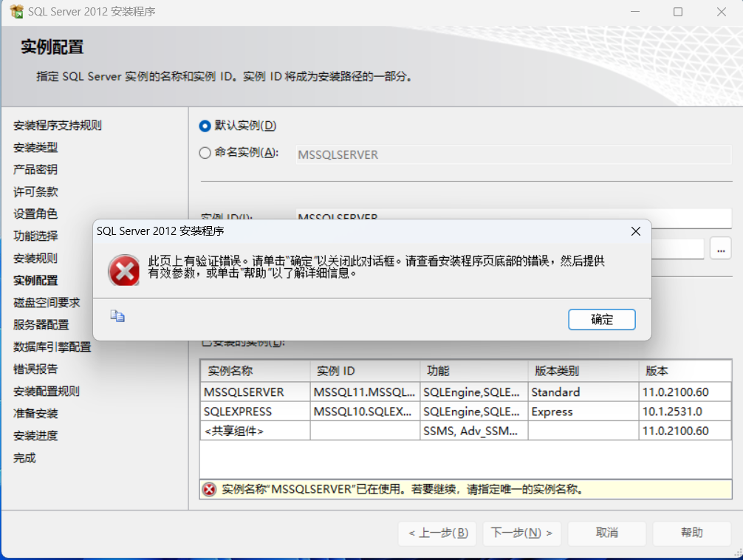
Task: Click the named instance MSSQLSERVER text field
Action: point(513,154)
